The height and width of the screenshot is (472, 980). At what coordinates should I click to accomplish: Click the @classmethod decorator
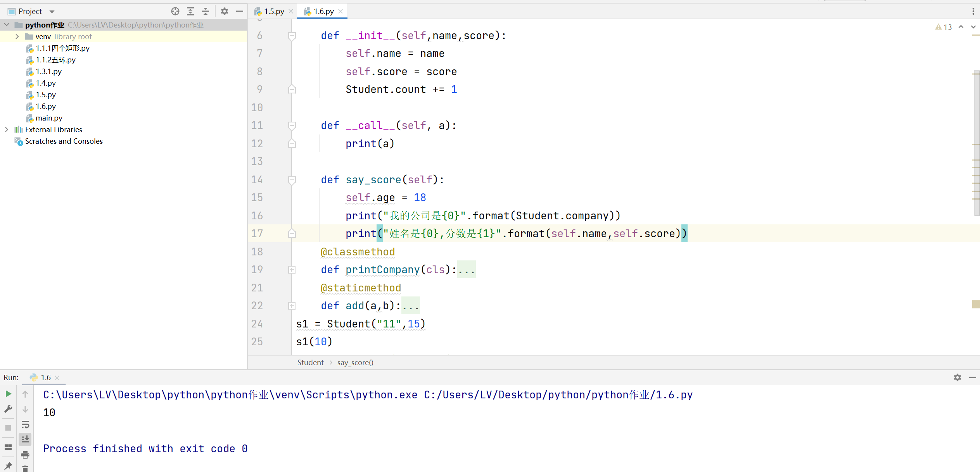(x=358, y=252)
